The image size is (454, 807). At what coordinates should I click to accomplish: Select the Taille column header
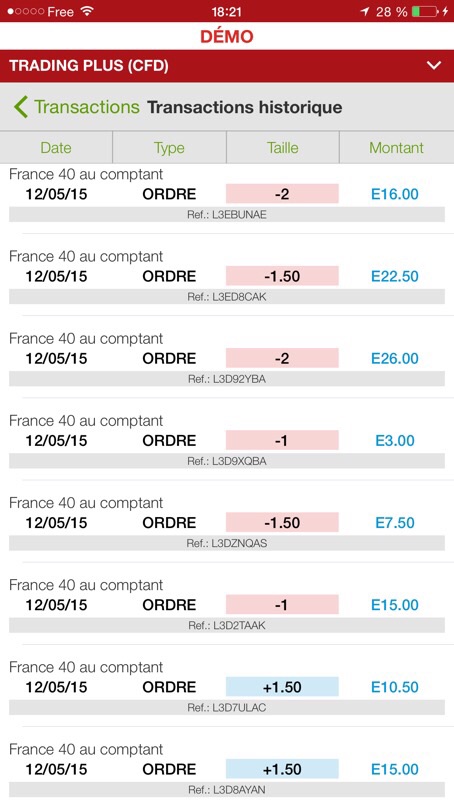pos(283,148)
